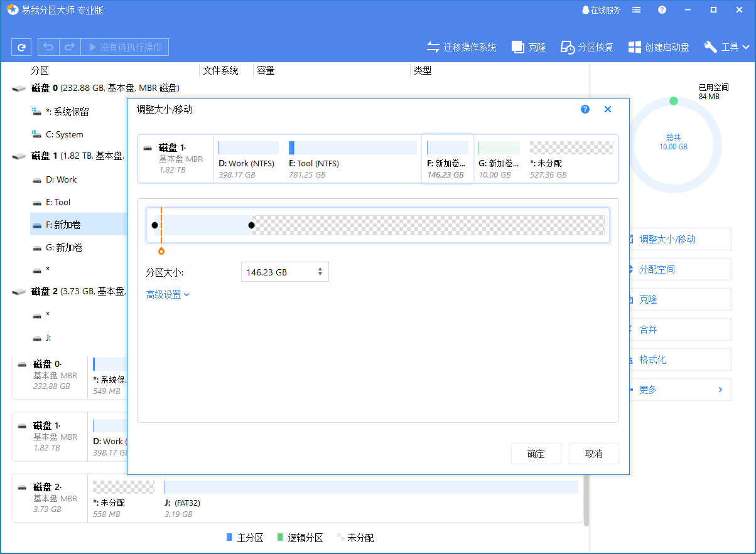Close the resize/move dialog

(x=608, y=109)
